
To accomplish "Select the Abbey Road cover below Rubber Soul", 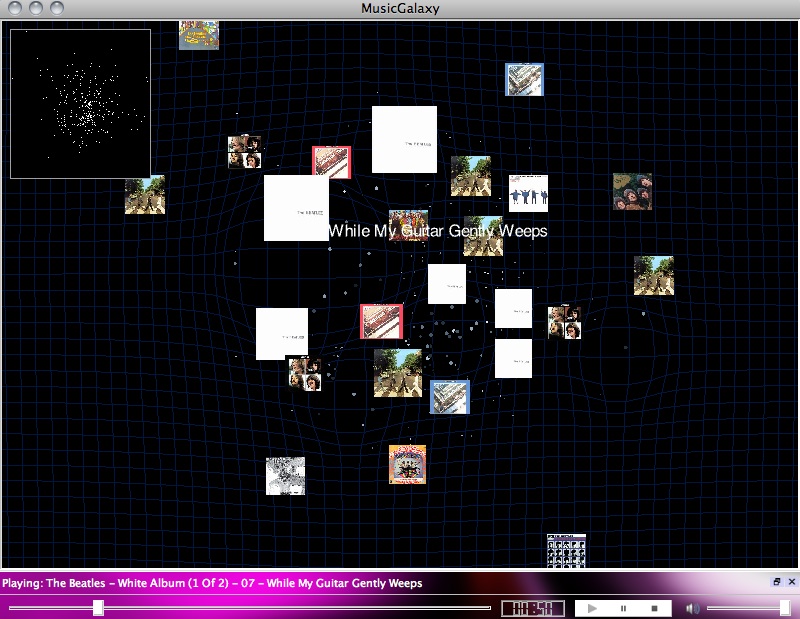I will (654, 276).
